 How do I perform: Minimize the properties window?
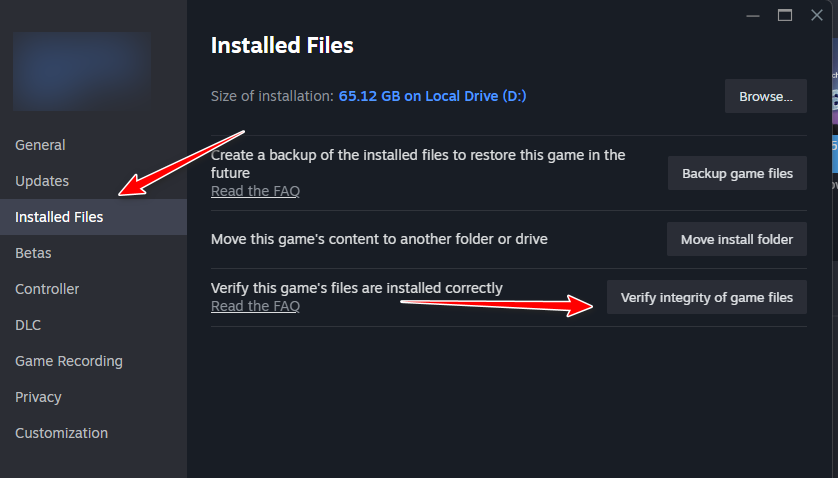pyautogui.click(x=751, y=15)
